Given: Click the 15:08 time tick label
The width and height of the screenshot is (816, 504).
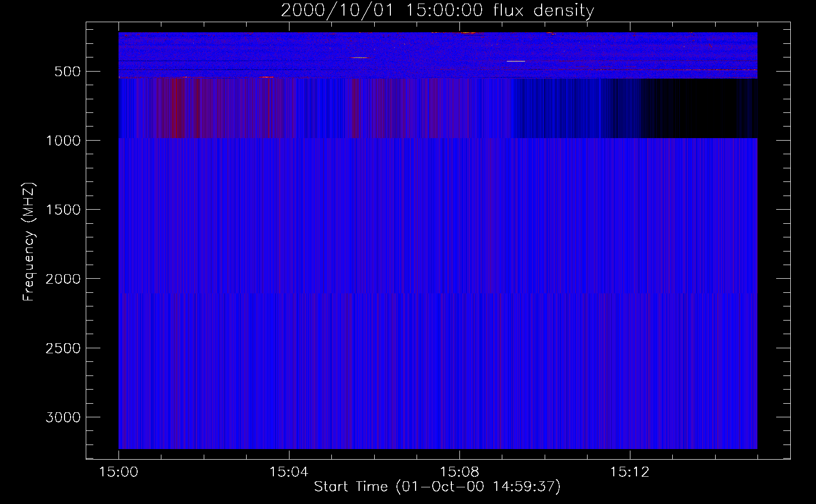Looking at the screenshot, I should click(x=459, y=472).
